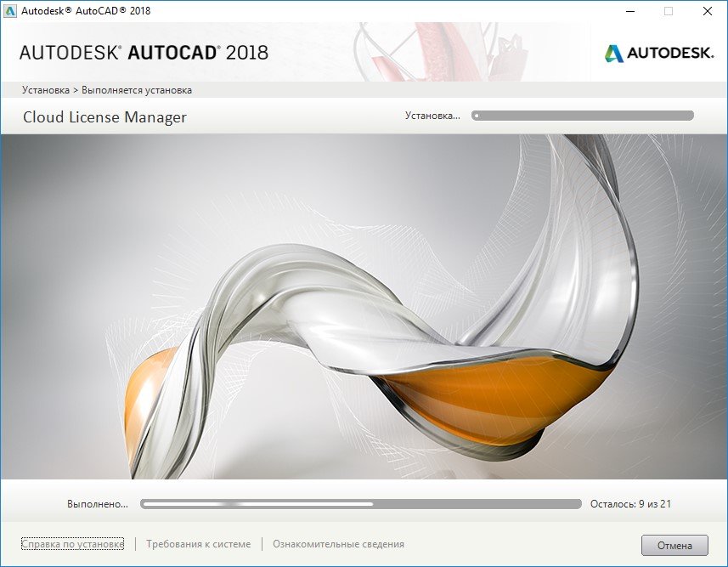This screenshot has height=567, width=728.
Task: Open the Справка по установке link
Action: (73, 544)
